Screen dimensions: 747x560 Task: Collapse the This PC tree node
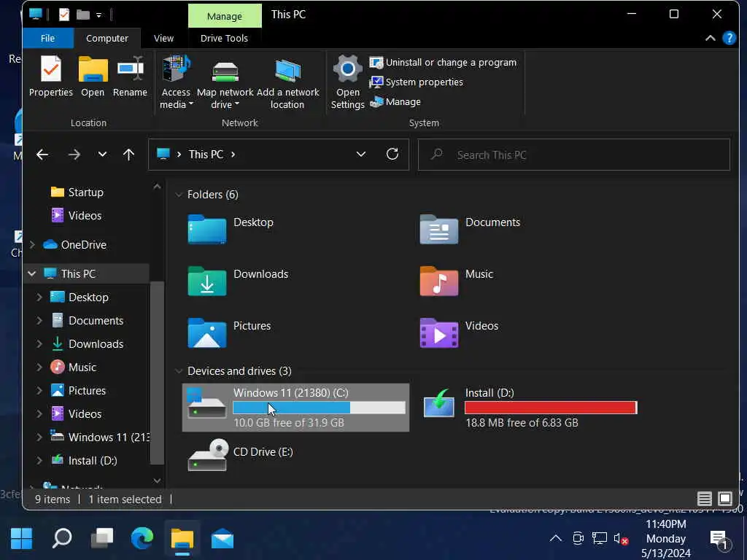click(32, 274)
